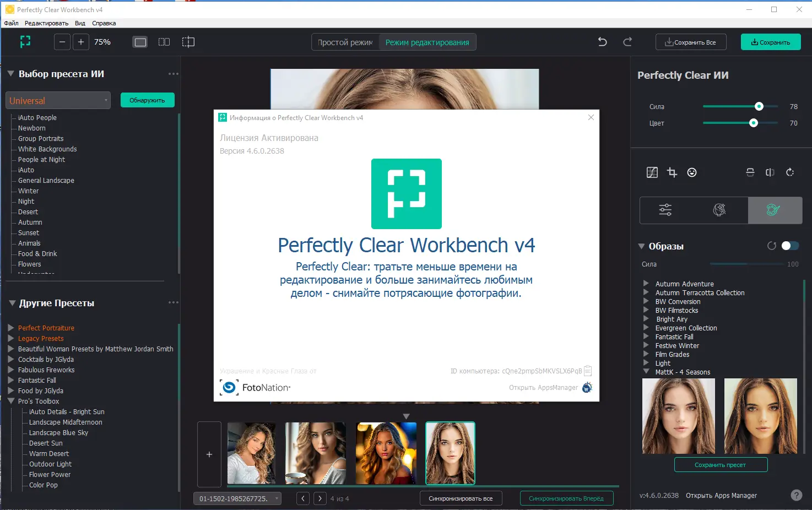Choose the Landscape Blue Sky preset
Image resolution: width=812 pixels, height=510 pixels.
pyautogui.click(x=58, y=432)
